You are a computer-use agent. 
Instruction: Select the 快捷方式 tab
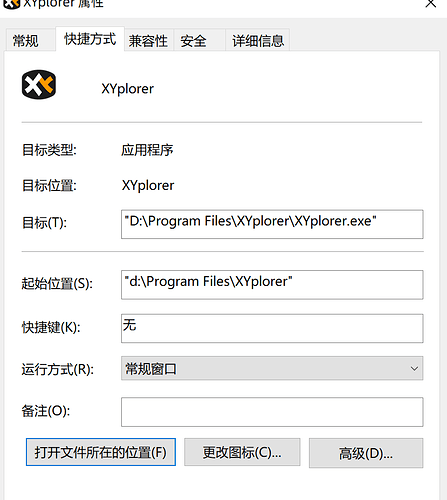[x=90, y=39]
